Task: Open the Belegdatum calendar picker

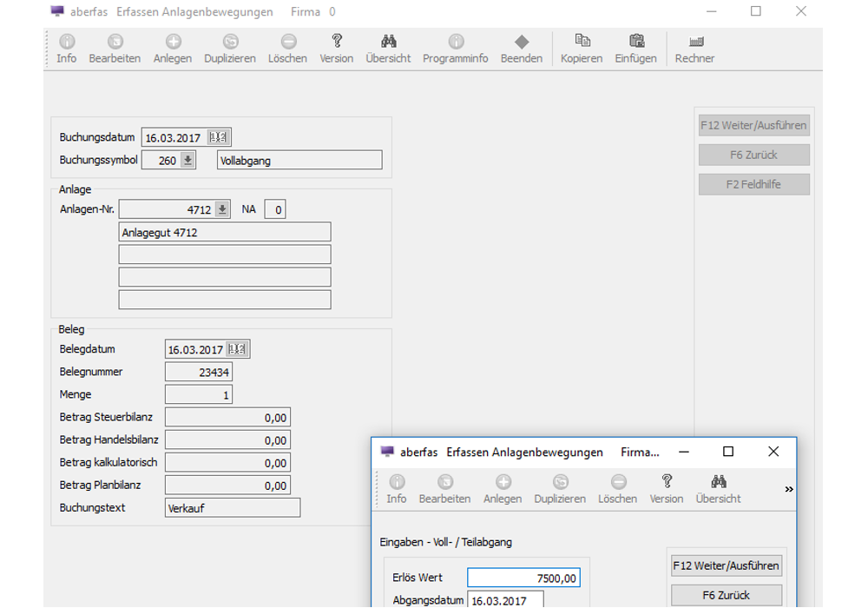Action: [x=237, y=349]
